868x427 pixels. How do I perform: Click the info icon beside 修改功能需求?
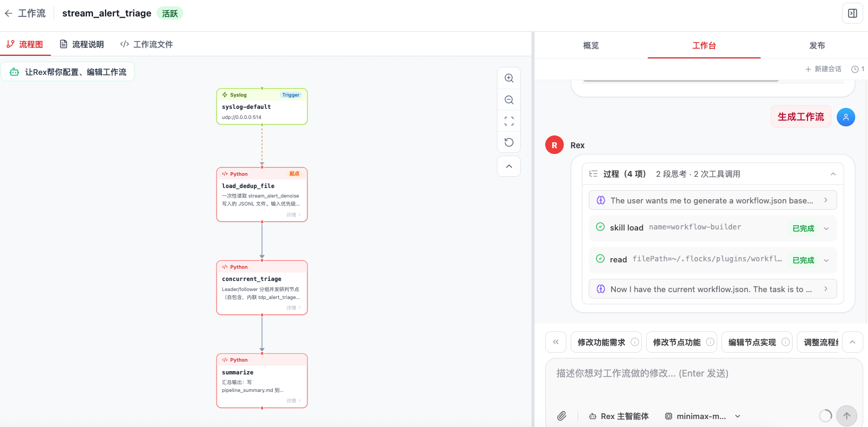[x=634, y=342]
